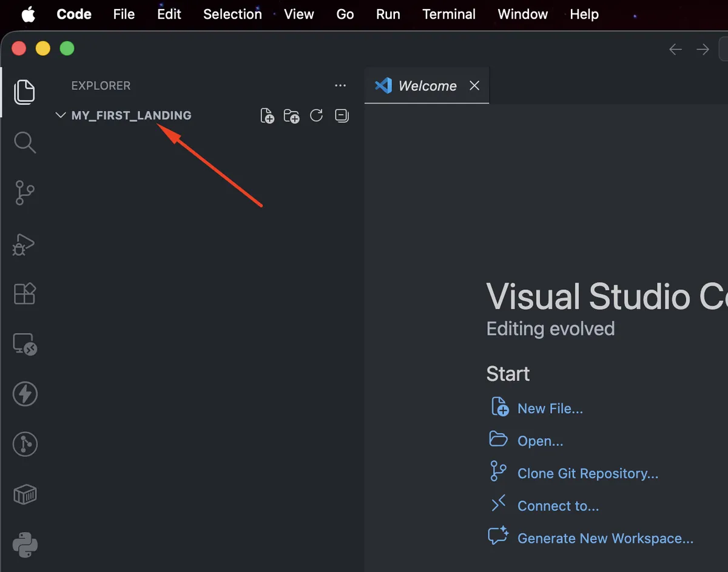728x572 pixels.
Task: Click the Generate New Workspace link
Action: [605, 538]
